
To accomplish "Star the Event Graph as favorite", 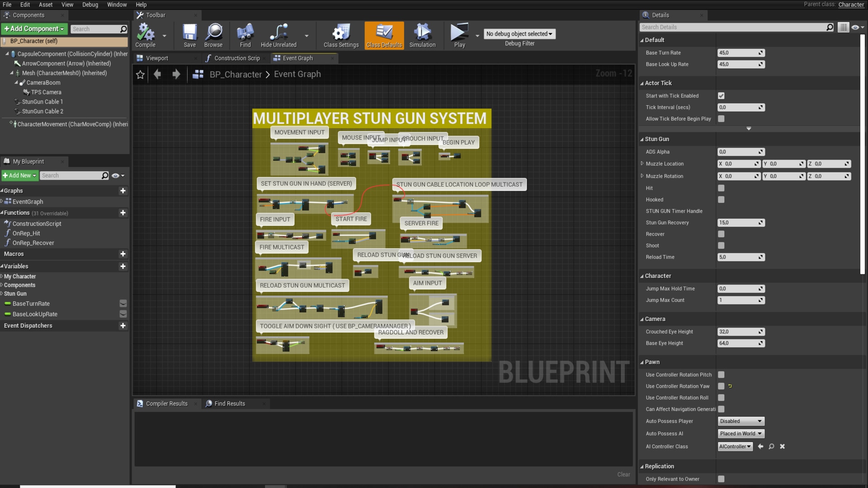I will [140, 75].
